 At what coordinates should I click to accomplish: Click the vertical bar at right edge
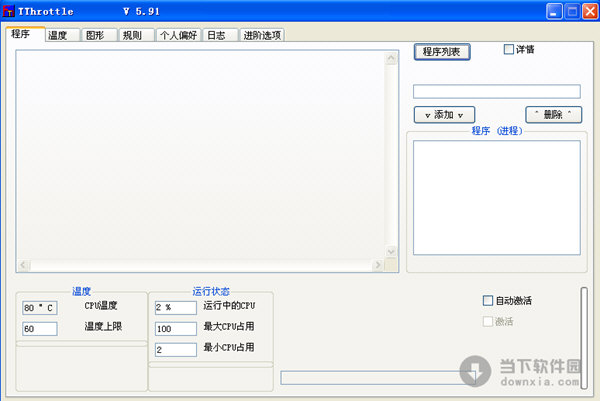point(584,338)
